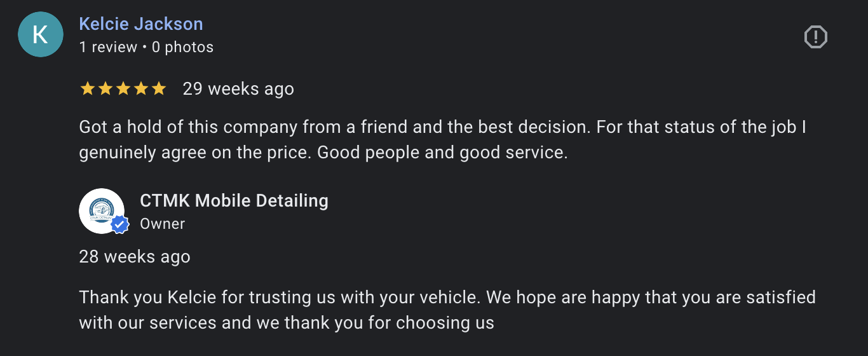Viewport: 868px width, 356px height.
Task: Click the fifth gold rating star
Action: click(x=158, y=89)
